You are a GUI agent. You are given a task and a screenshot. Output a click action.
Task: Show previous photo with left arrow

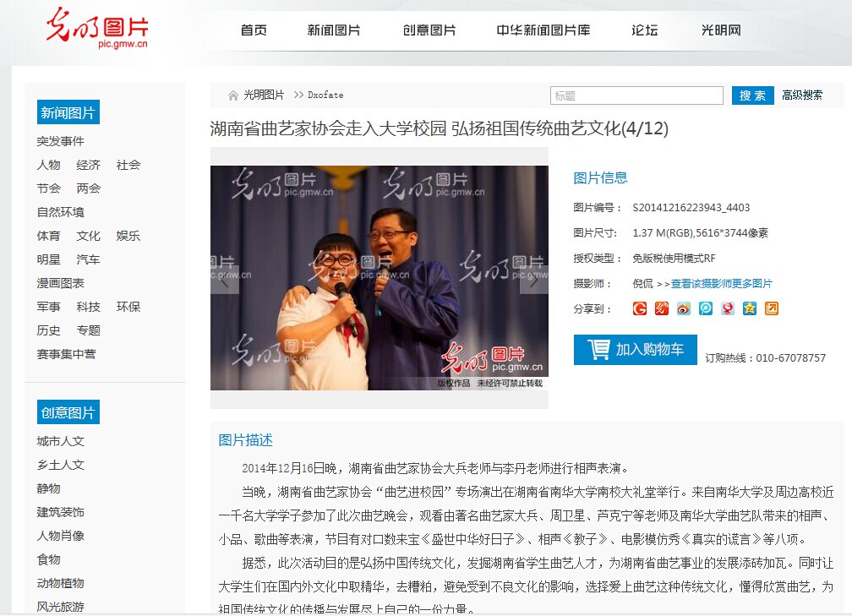pos(225,281)
